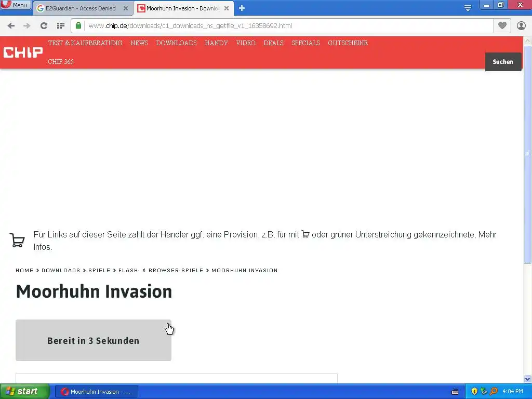Image resolution: width=532 pixels, height=399 pixels.
Task: Open a new tab with plus icon
Action: click(242, 8)
